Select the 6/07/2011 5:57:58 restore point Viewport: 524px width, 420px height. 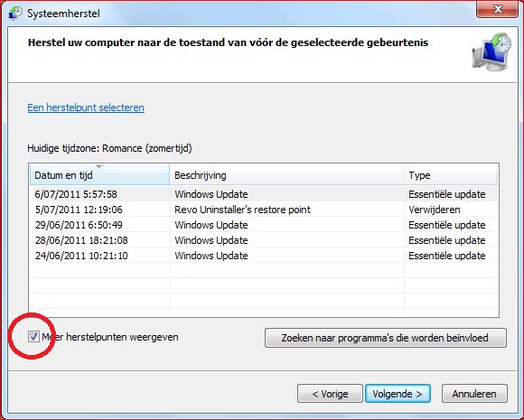pyautogui.click(x=263, y=194)
